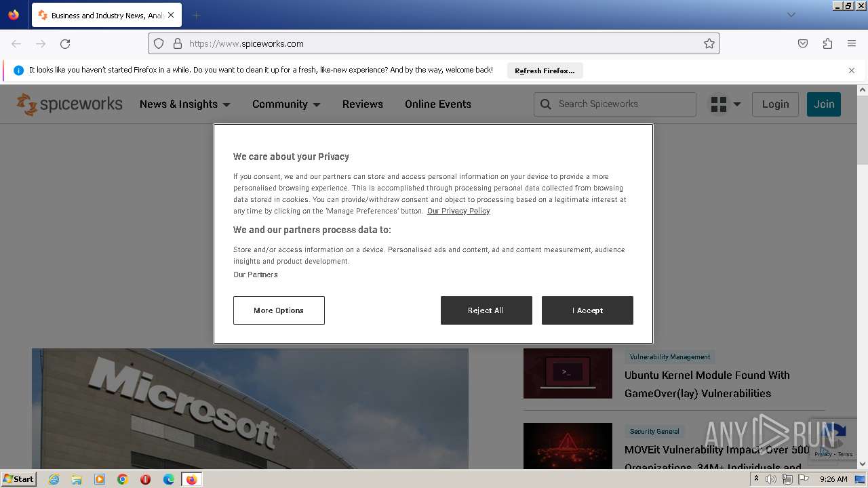This screenshot has width=868, height=488.
Task: Open the Ubuntu Kernel Module article thumbnail
Action: click(568, 373)
